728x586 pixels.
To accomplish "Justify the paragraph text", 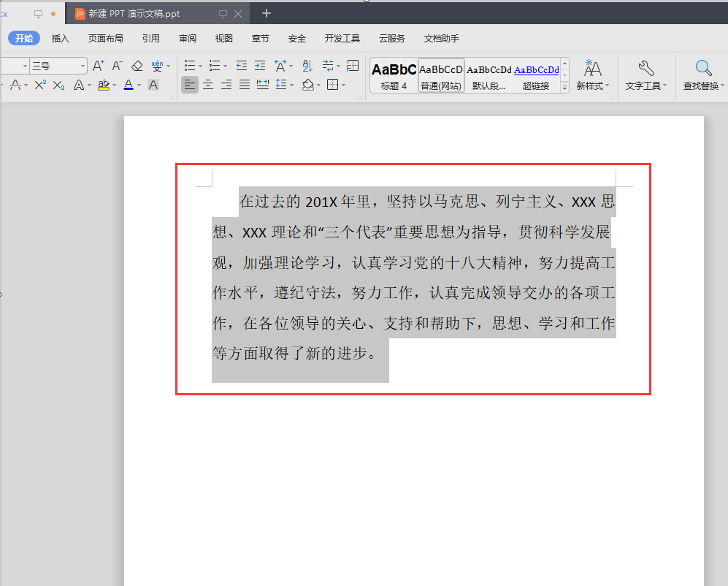I will pos(244,85).
